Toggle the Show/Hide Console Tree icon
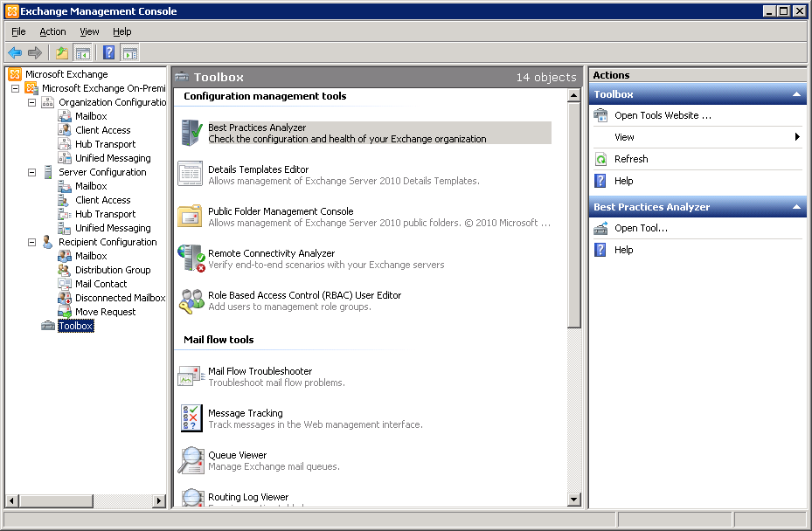Image resolution: width=812 pixels, height=531 pixels. [82, 52]
